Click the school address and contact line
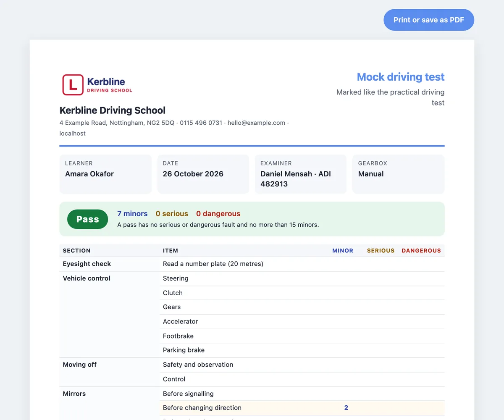Viewport: 504px width, 420px height. [174, 128]
